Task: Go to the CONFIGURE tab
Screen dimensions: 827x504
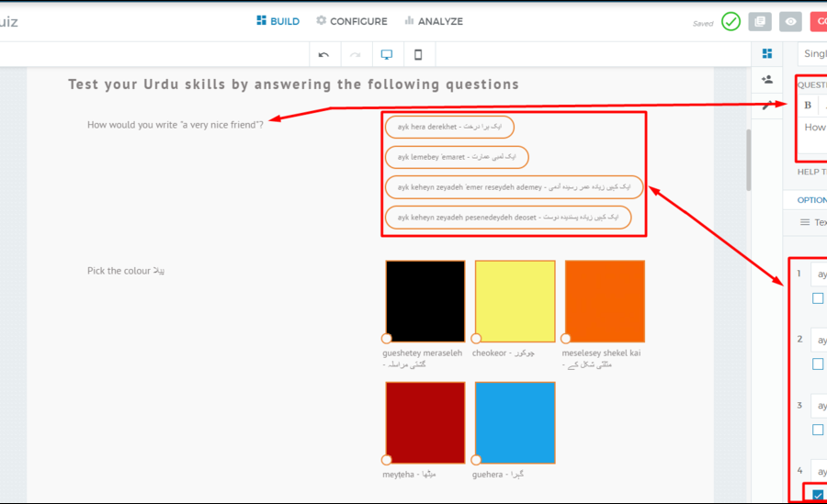Action: coord(351,21)
